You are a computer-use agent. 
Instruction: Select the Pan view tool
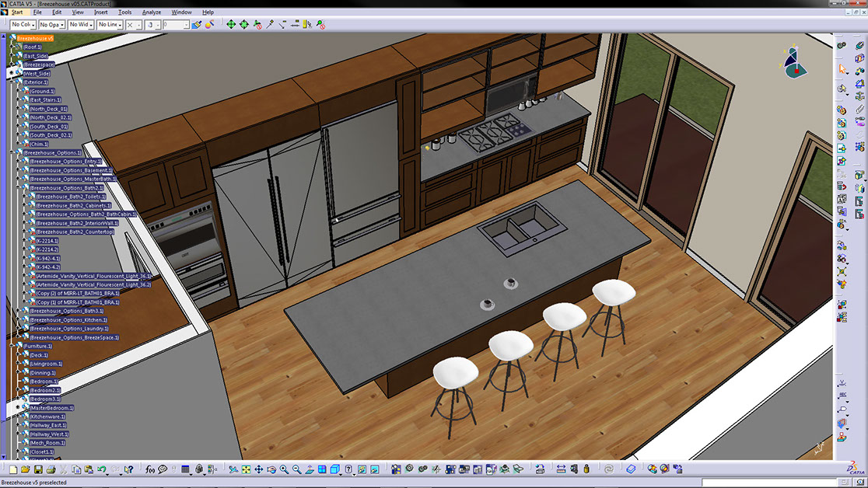pyautogui.click(x=259, y=469)
